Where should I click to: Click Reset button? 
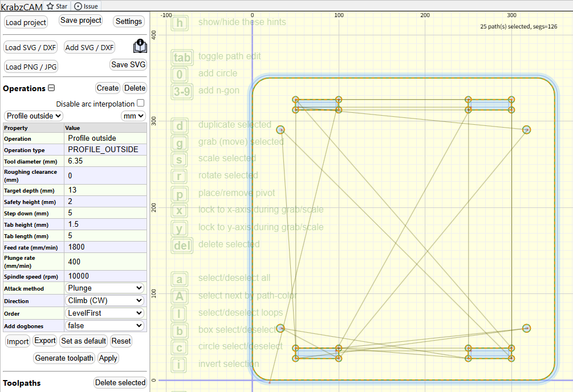coord(121,341)
